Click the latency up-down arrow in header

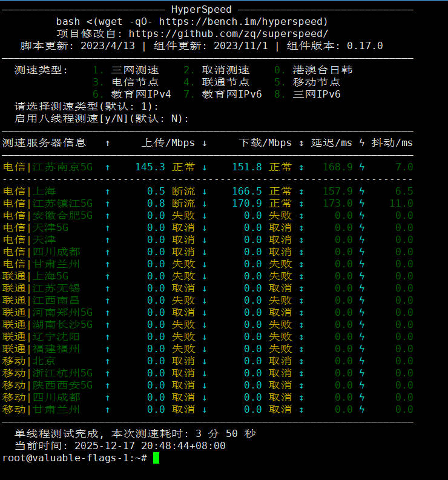[301, 143]
